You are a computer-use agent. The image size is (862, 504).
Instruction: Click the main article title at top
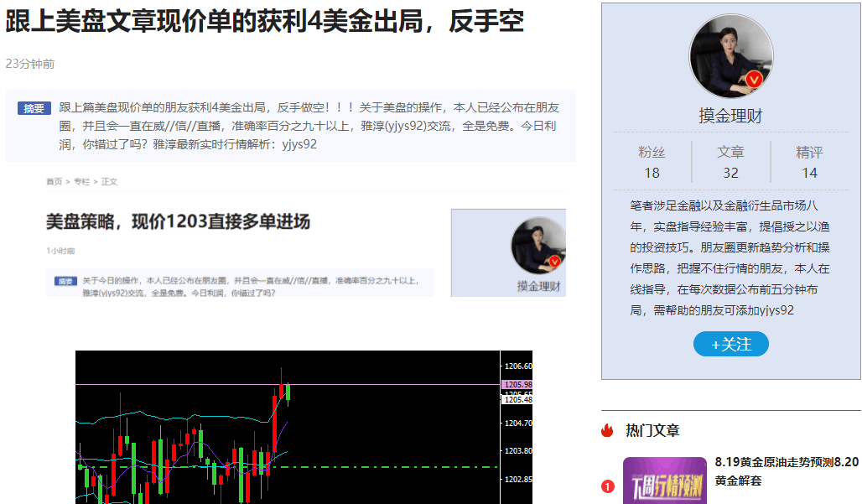point(264,23)
